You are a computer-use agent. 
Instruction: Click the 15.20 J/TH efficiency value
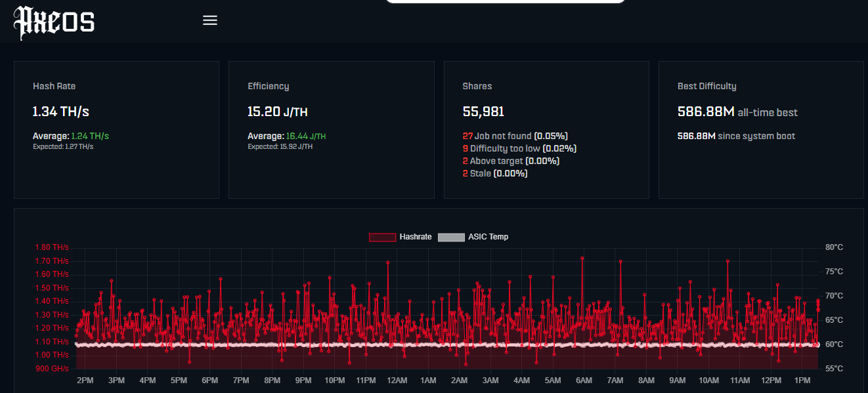(x=277, y=112)
